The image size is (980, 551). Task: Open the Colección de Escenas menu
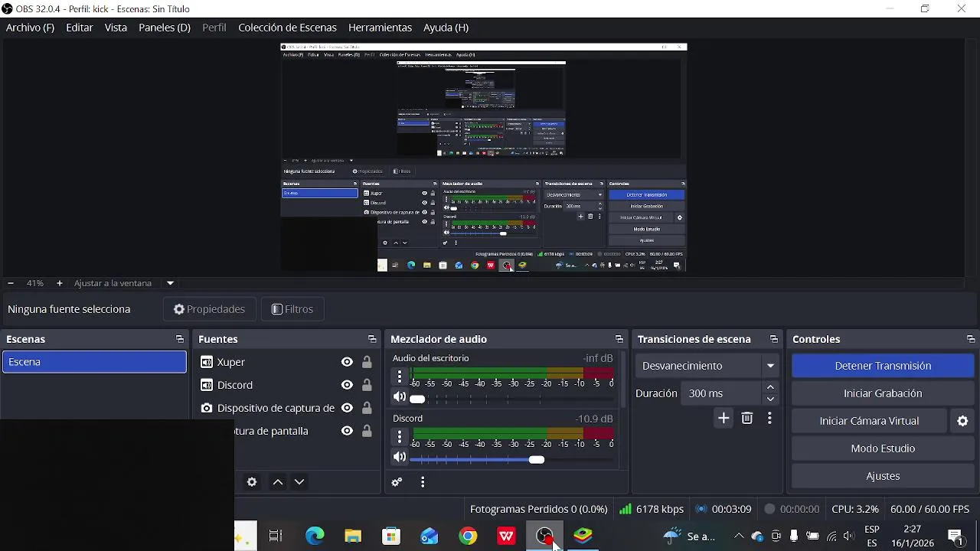click(x=287, y=28)
